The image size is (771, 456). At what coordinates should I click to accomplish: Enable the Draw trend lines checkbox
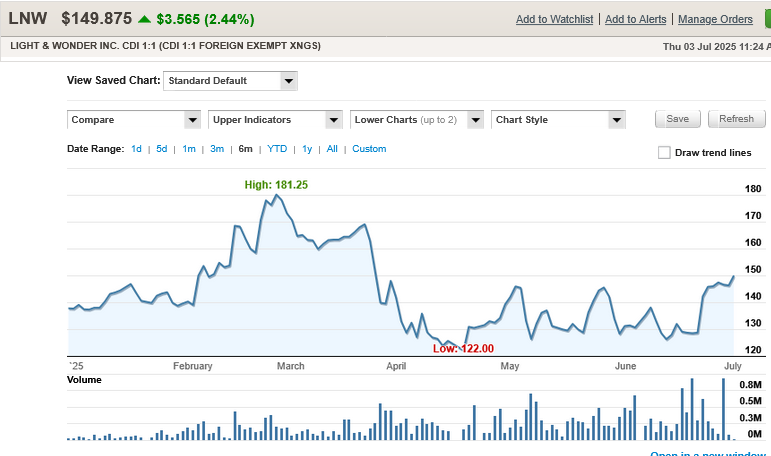tap(664, 153)
